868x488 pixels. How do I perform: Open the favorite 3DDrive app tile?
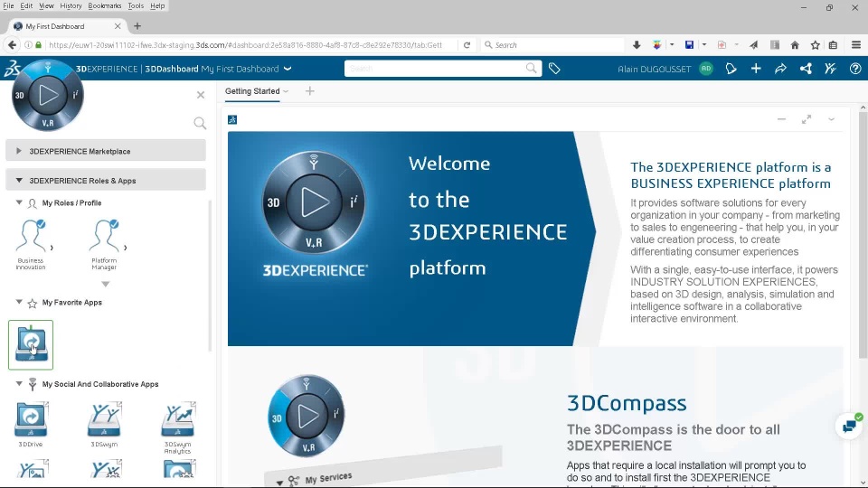coord(31,344)
